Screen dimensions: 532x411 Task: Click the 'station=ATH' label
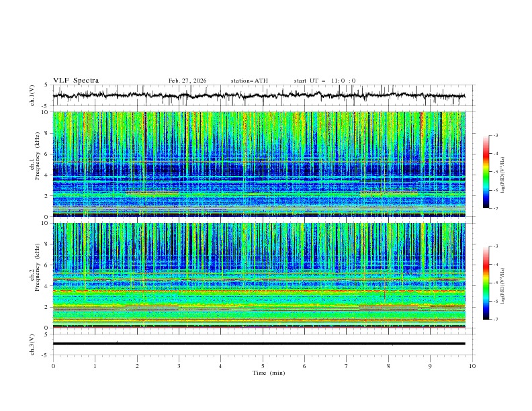[x=249, y=81]
